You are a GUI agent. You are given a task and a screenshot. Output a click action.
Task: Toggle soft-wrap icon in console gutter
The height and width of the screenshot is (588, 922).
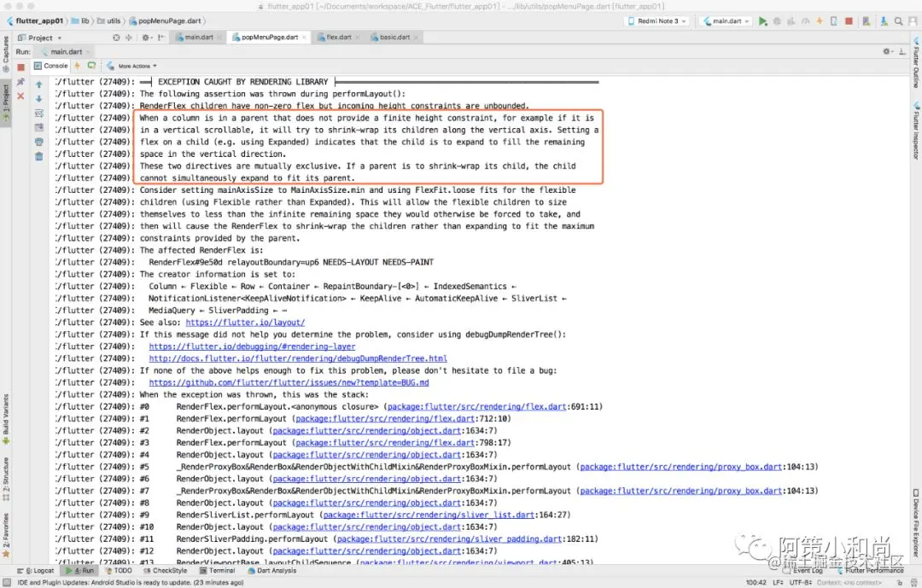(38, 113)
